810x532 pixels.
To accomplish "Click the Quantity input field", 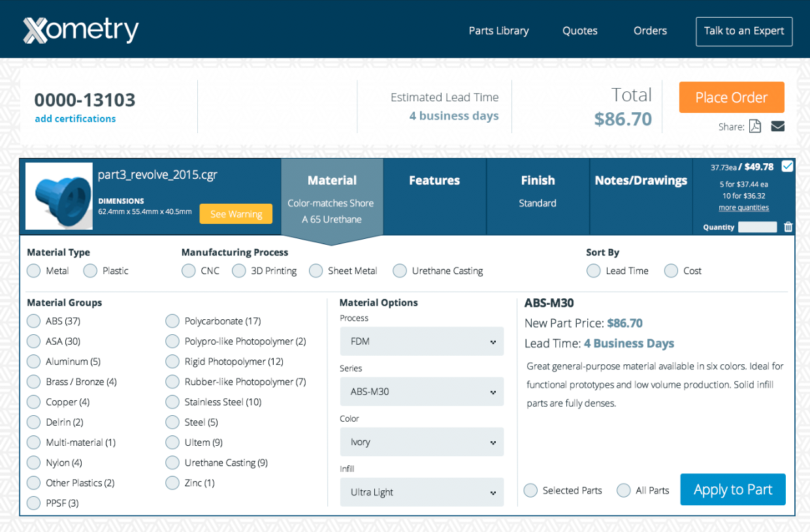I will tap(757, 227).
